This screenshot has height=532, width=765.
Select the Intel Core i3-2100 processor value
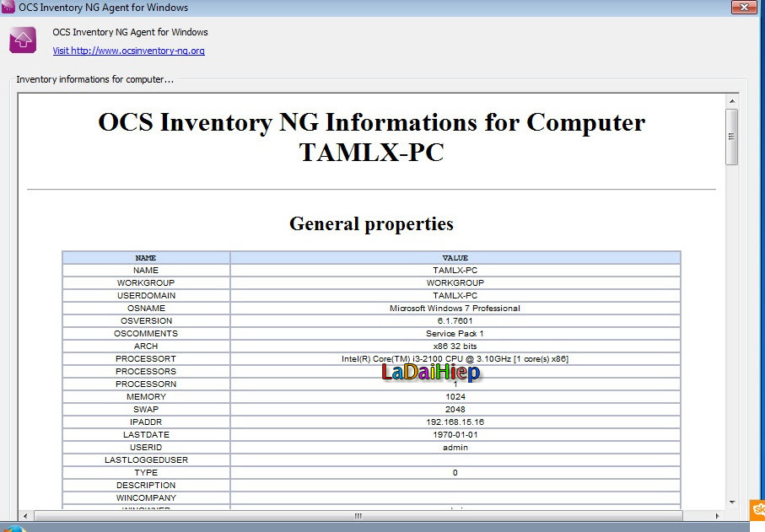[455, 359]
